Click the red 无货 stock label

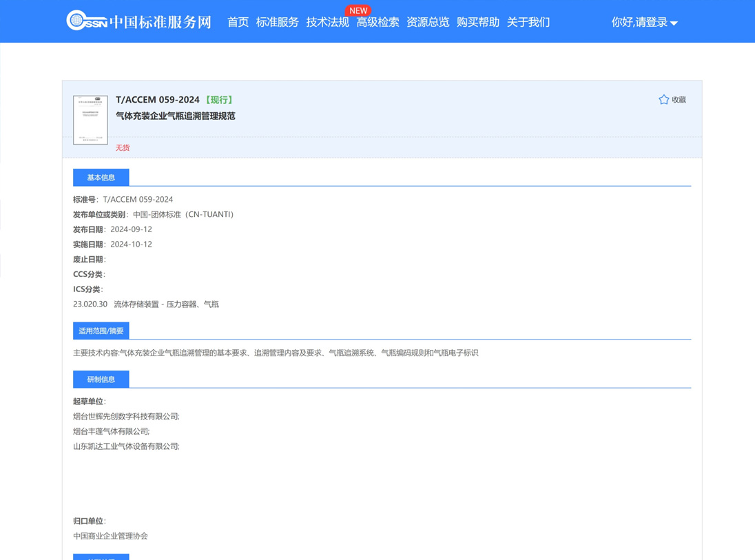click(x=123, y=147)
